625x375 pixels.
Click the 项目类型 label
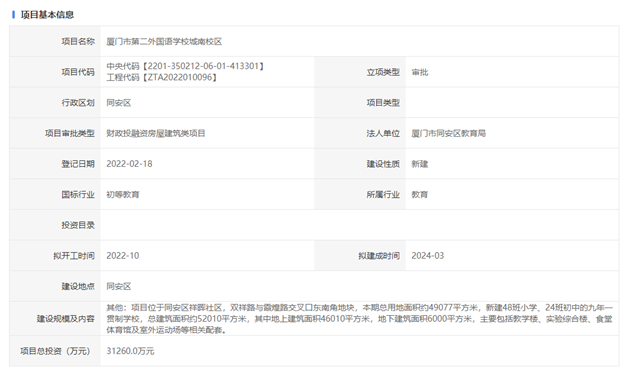tap(383, 103)
